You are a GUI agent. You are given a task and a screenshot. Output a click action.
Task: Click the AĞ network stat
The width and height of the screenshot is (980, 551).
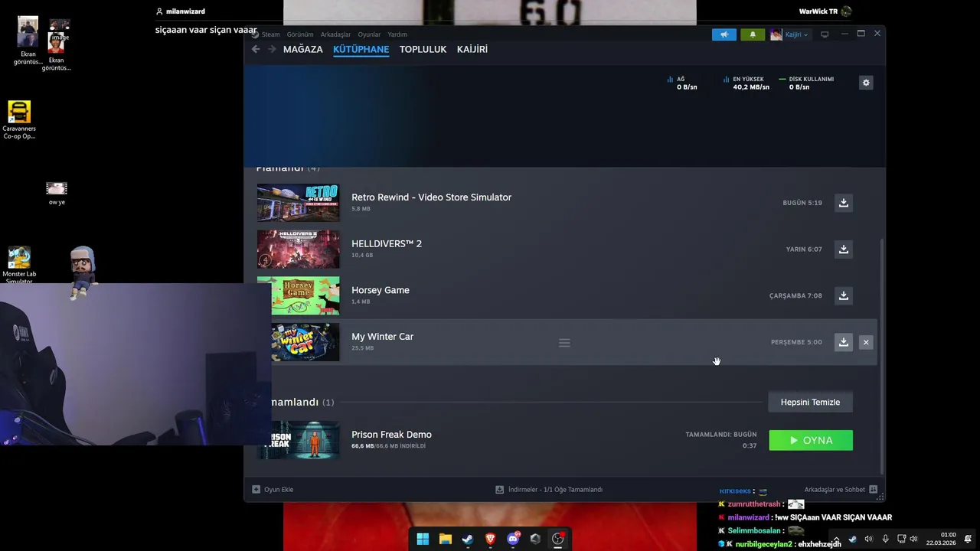point(682,83)
